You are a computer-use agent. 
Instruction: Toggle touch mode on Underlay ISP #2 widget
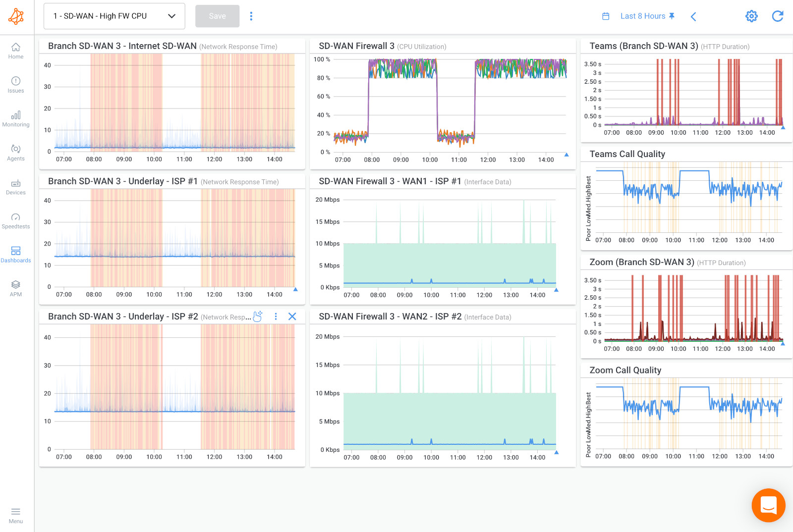257,316
